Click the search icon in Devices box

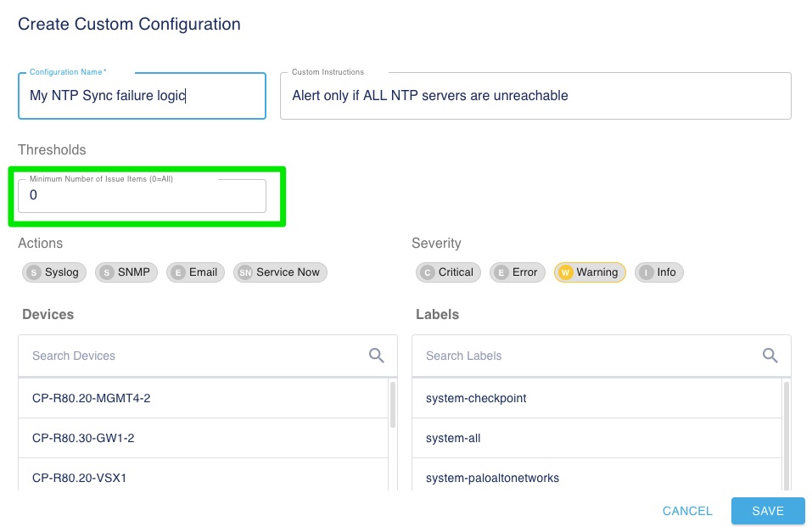377,356
